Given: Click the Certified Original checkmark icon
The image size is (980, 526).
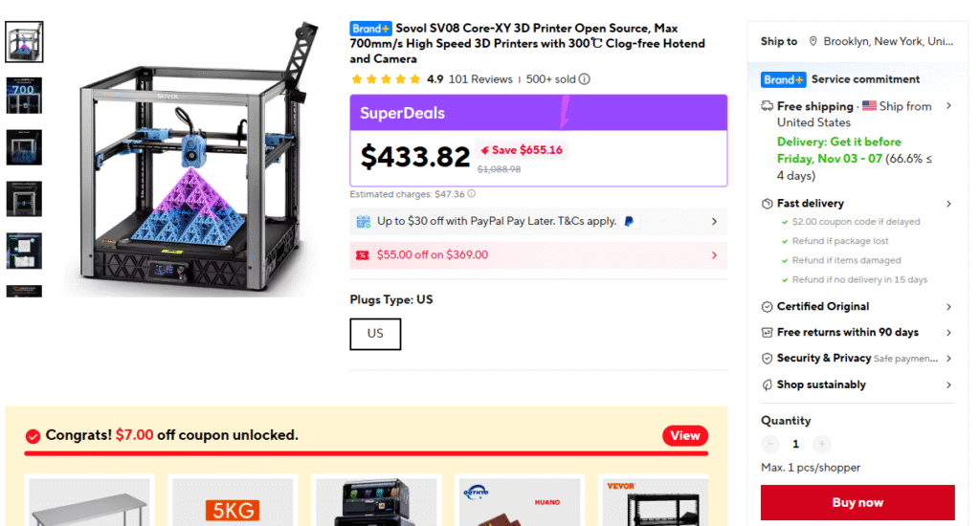Looking at the screenshot, I should point(767,307).
